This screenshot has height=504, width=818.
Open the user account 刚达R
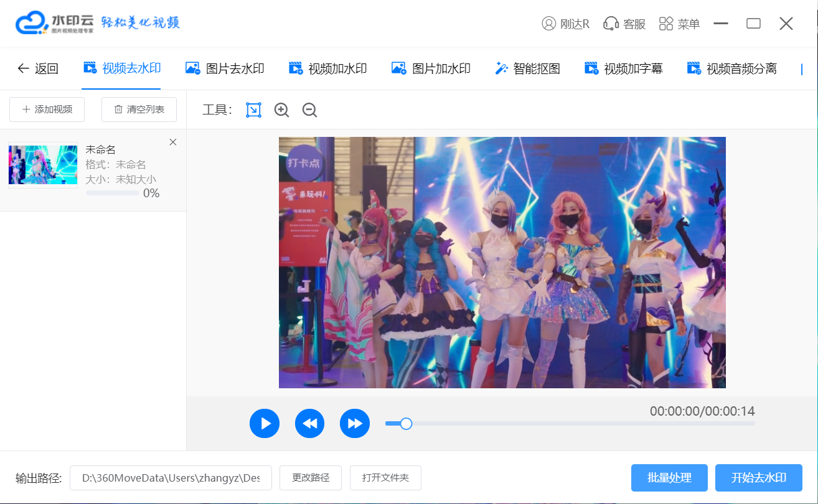566,24
